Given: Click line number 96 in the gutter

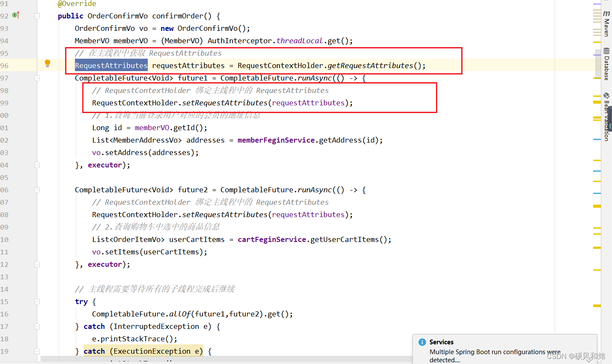Looking at the screenshot, I should coord(4,66).
